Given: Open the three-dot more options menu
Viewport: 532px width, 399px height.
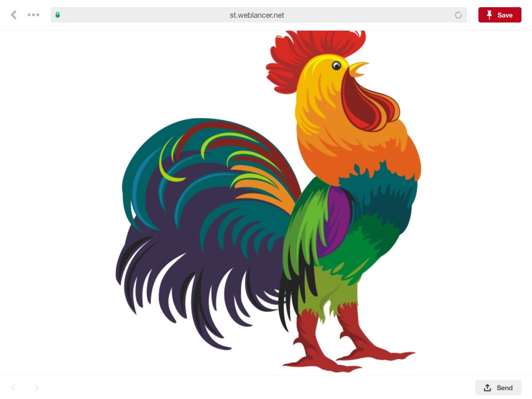Looking at the screenshot, I should [33, 15].
